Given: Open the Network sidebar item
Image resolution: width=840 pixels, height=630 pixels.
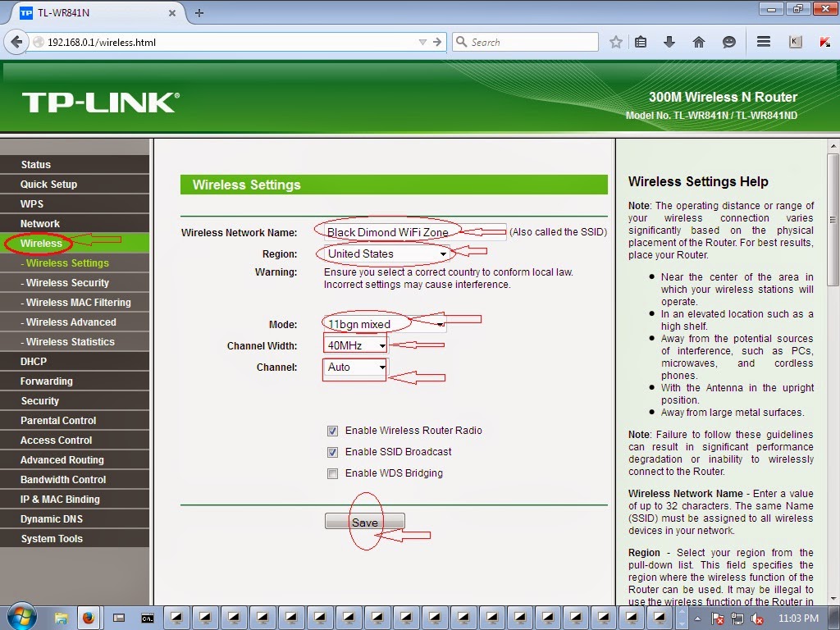Looking at the screenshot, I should pyautogui.click(x=75, y=224).
